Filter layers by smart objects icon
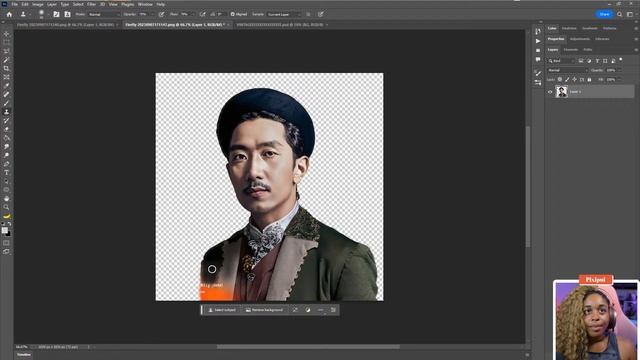Viewport: 640px width, 360px height. 613,61
